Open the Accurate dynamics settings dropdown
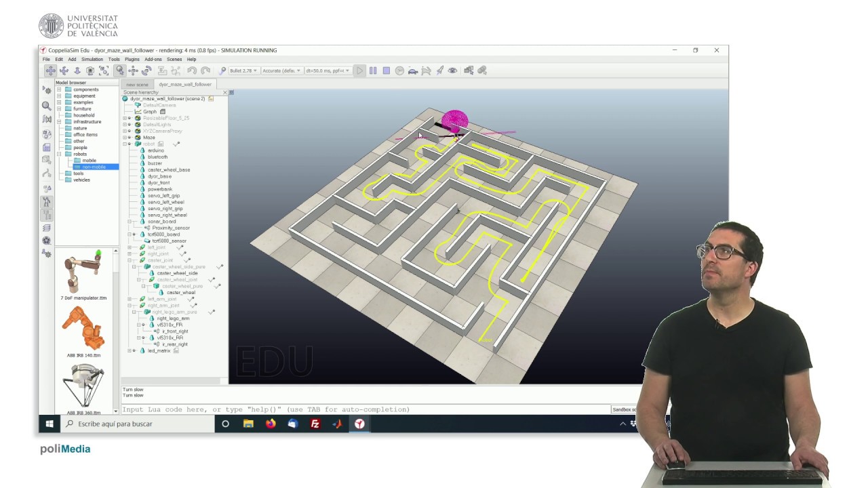This screenshot has height=488, width=868. [281, 70]
